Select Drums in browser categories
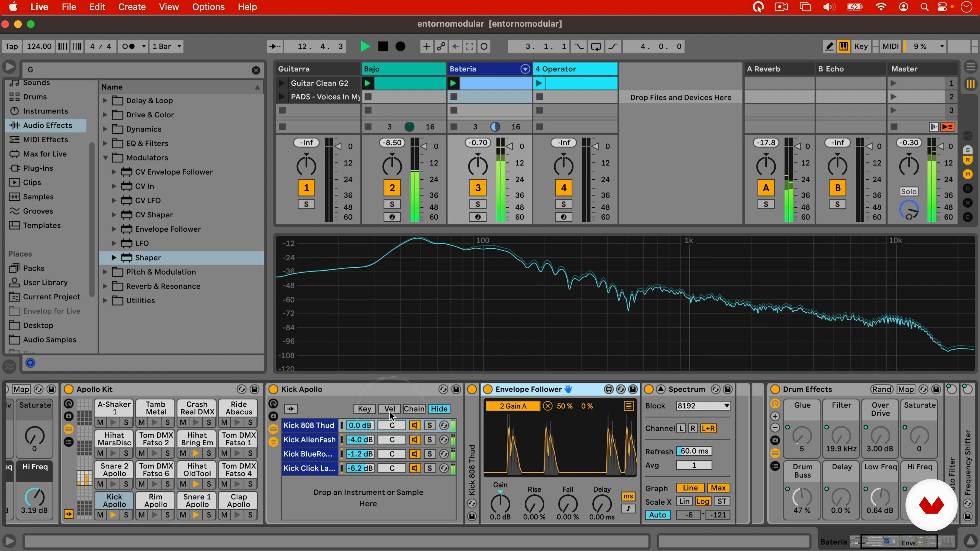 35,97
